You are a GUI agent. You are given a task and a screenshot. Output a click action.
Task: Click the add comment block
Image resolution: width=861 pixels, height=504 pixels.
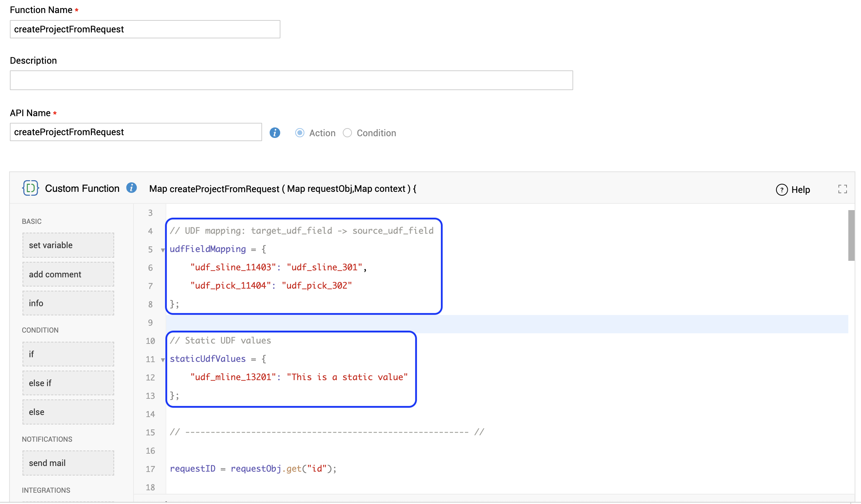click(x=68, y=274)
